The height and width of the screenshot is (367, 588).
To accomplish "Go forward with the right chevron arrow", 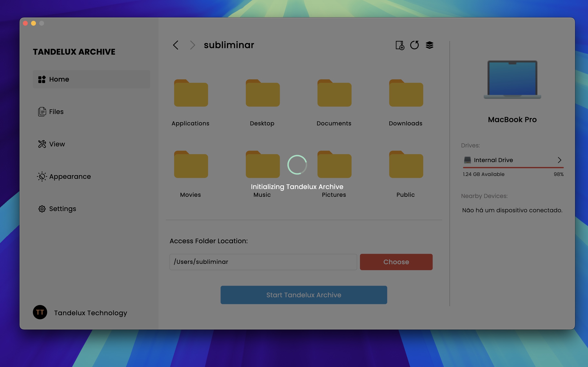I will (x=193, y=45).
